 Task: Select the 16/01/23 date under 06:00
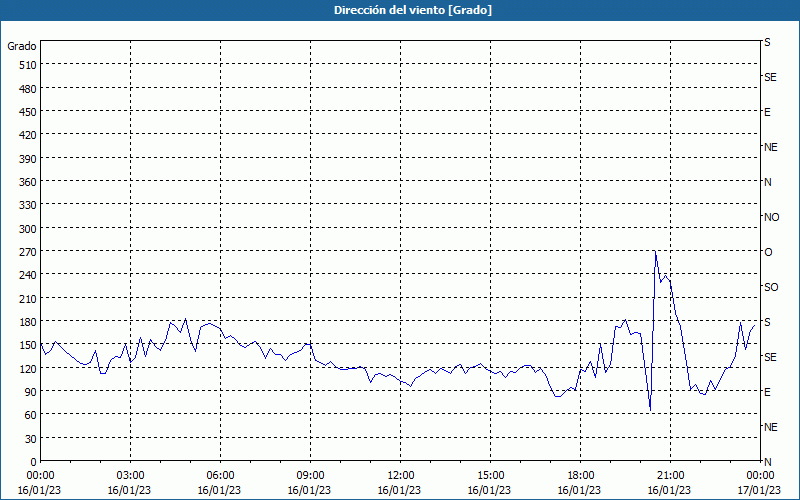pos(219,490)
